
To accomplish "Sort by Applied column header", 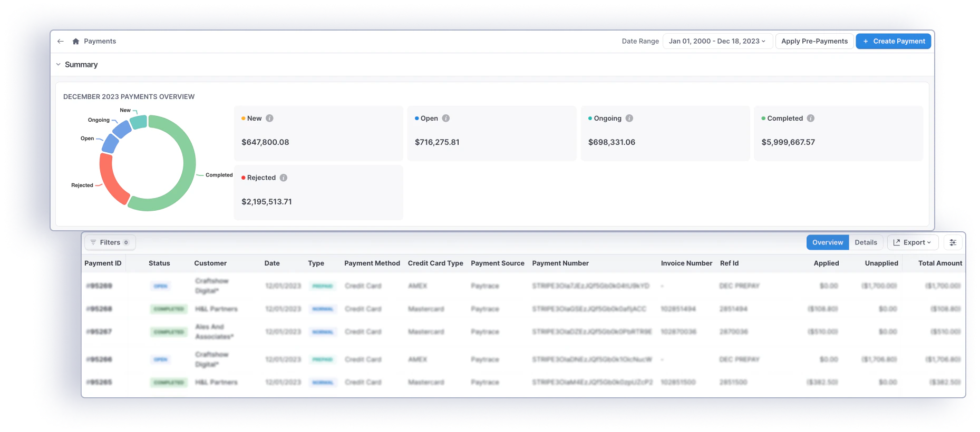I will (826, 263).
